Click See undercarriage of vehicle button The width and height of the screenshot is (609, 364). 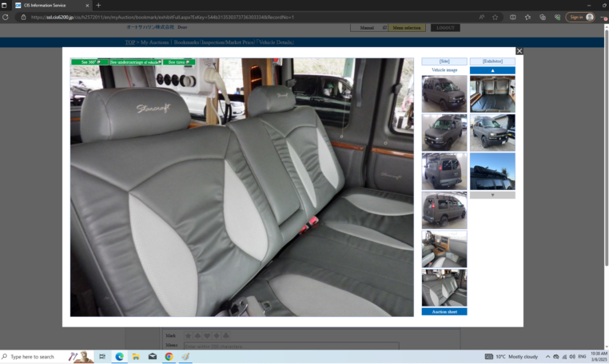tap(136, 62)
